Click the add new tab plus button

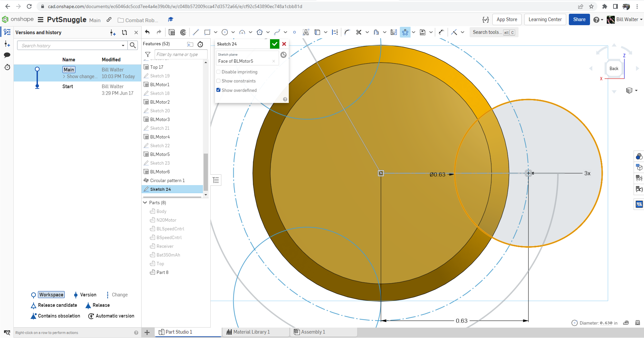pos(147,332)
